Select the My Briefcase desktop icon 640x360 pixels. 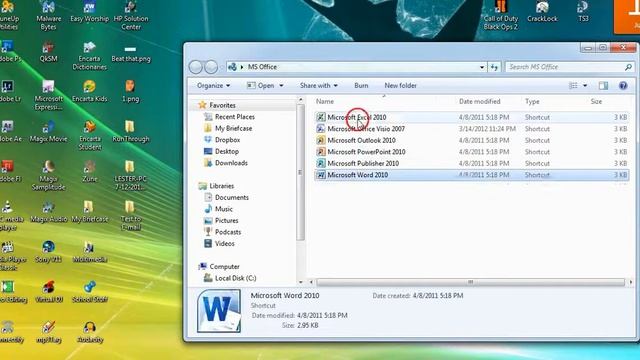point(89,211)
